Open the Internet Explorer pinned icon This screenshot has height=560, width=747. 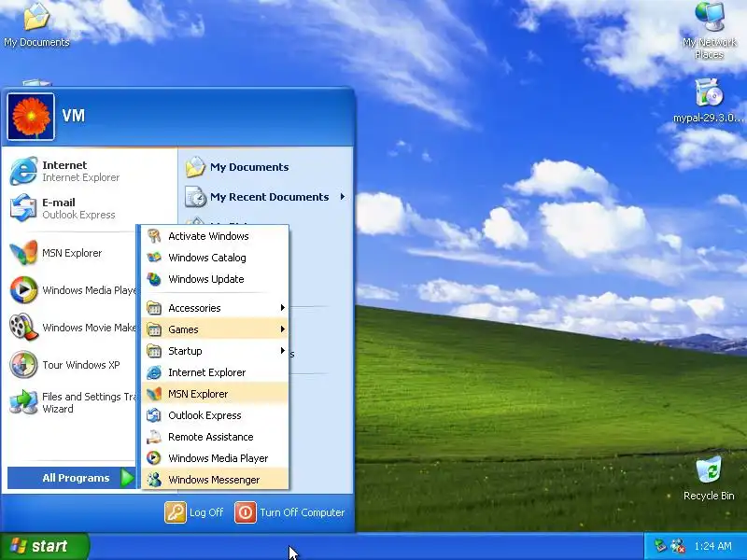coord(23,171)
